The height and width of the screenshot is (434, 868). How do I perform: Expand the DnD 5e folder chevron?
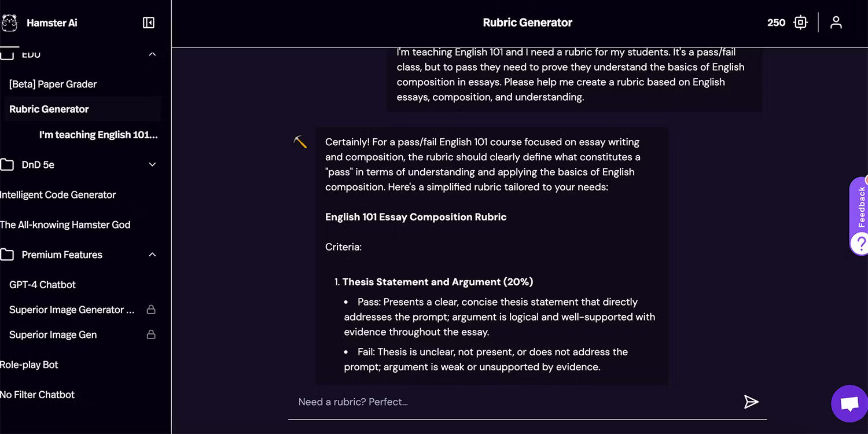tap(152, 165)
